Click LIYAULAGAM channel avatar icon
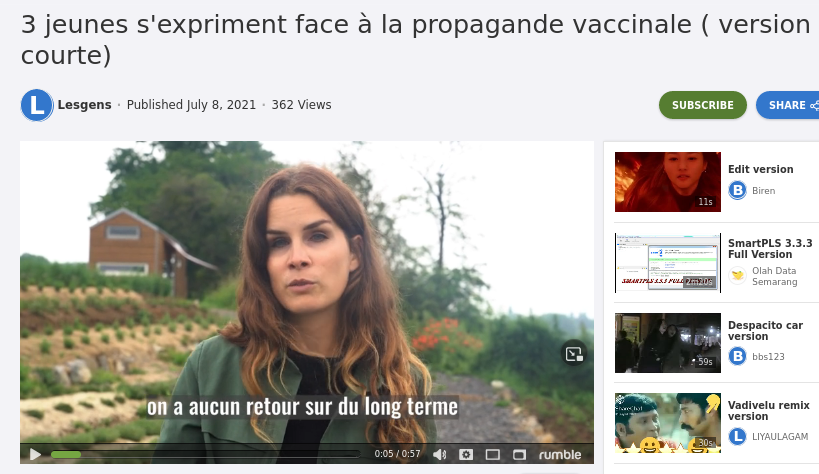Screen dimensions: 819x474 [x=737, y=436]
